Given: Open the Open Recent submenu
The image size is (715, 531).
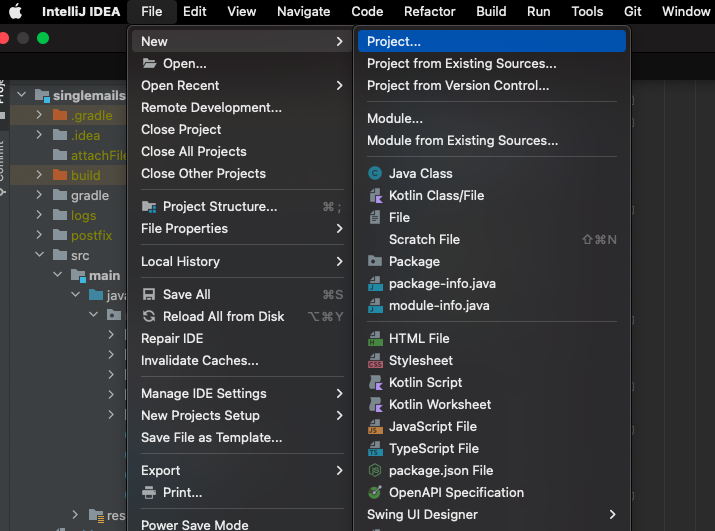Looking at the screenshot, I should tap(242, 85).
